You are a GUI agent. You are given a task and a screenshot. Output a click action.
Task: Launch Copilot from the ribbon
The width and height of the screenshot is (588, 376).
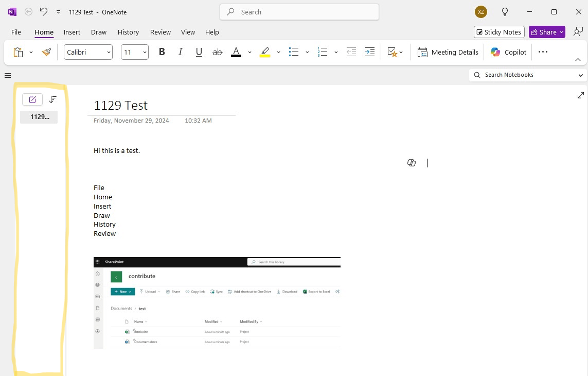pyautogui.click(x=508, y=52)
